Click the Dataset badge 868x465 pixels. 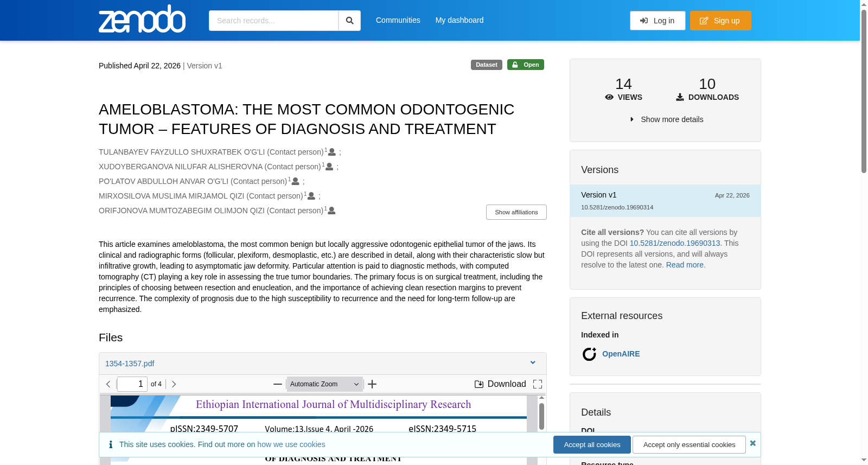point(487,65)
